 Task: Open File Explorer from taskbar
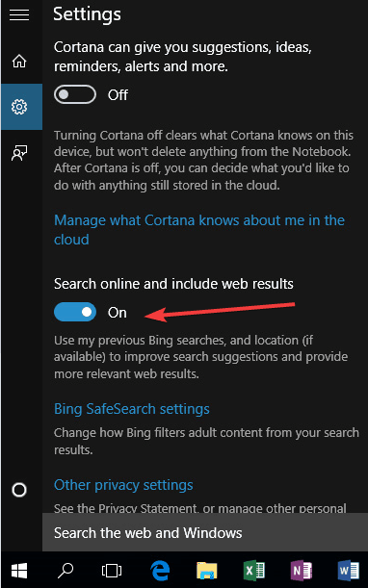point(207,571)
